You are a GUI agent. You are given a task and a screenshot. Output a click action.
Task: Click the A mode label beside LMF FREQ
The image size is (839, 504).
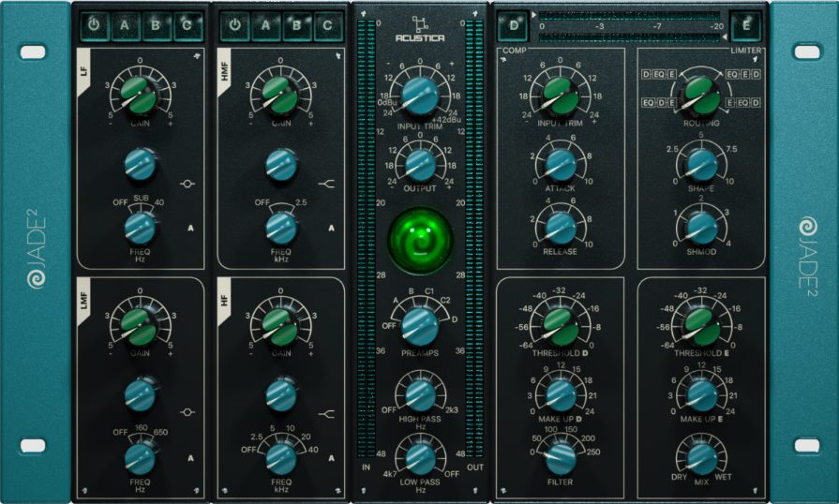190,458
